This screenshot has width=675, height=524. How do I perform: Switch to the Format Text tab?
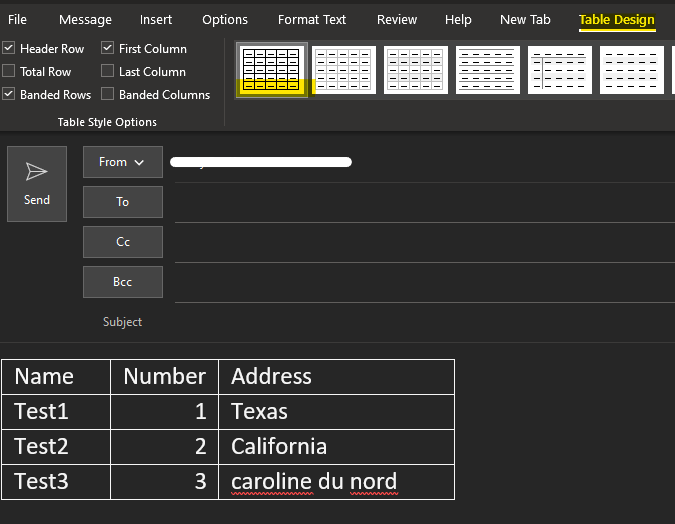pos(312,19)
